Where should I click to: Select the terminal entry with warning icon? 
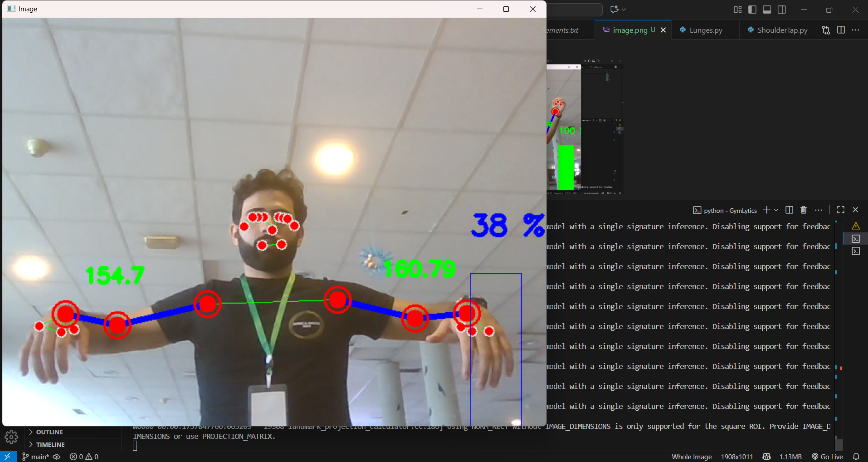point(856,226)
